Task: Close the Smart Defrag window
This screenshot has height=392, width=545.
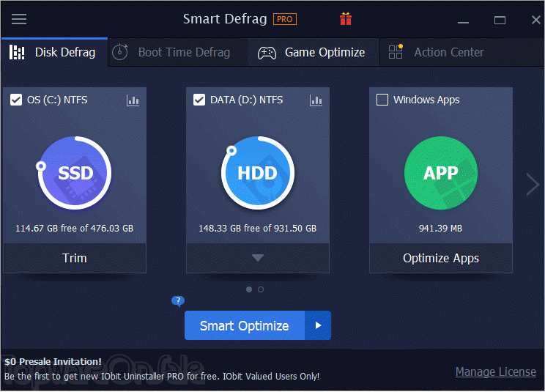Action: (535, 20)
